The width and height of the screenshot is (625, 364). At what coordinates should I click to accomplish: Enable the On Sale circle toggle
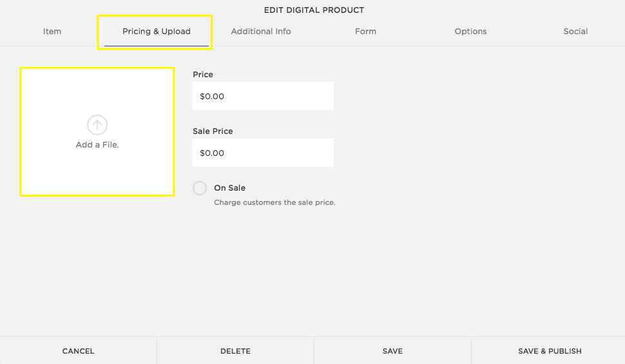(x=200, y=188)
